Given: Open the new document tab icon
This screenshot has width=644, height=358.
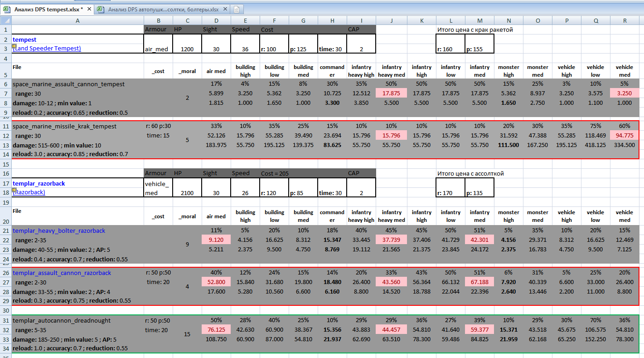Looking at the screenshot, I should (237, 10).
